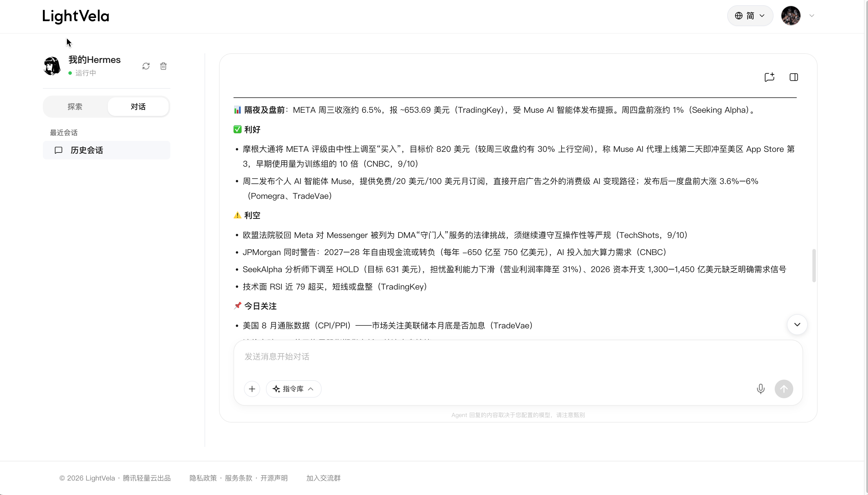Click the 最近会话 section label
This screenshot has height=495, width=868.
(x=63, y=133)
